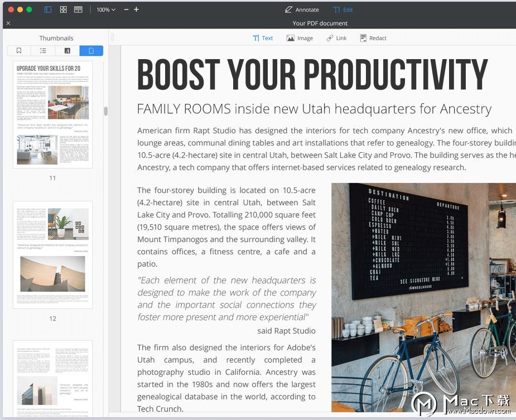Choose the Link tool
Screen dimensions: 516x420
(x=336, y=38)
